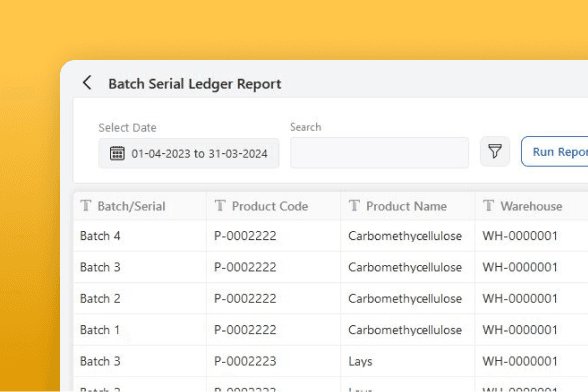Sort by Product Code column header

pos(270,206)
